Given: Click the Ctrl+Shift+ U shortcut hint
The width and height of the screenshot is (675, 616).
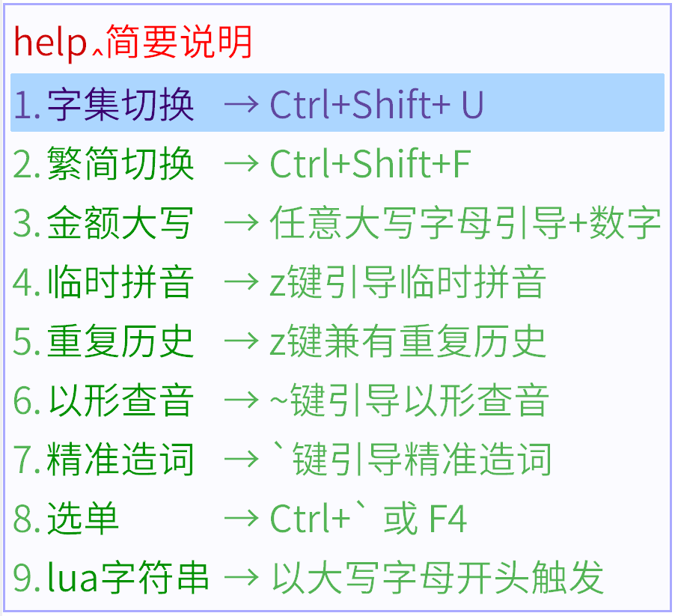Looking at the screenshot, I should [376, 104].
